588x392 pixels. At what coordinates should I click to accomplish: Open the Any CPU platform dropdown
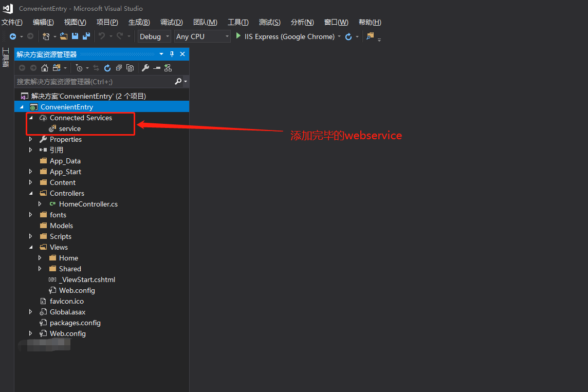(x=202, y=36)
